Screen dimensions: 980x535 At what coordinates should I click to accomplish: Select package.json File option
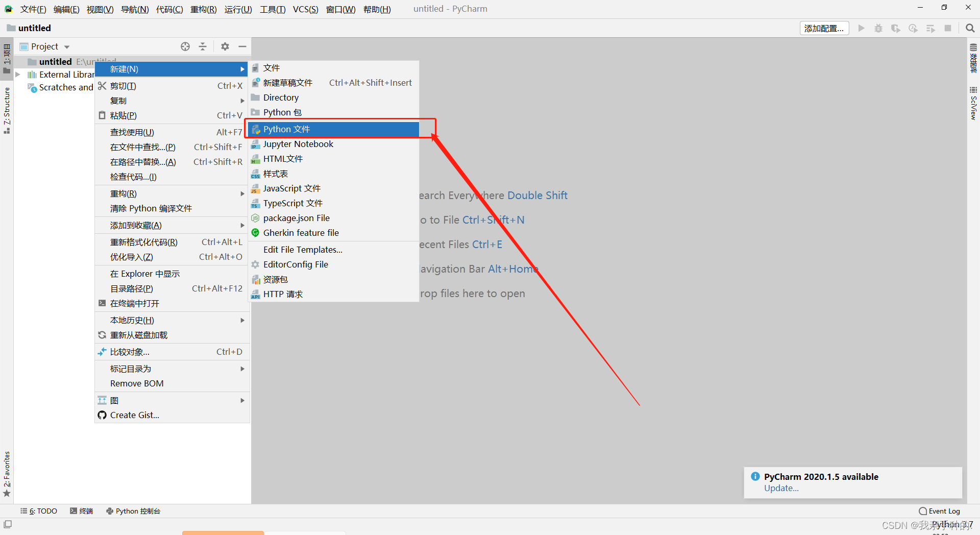[x=334, y=218]
